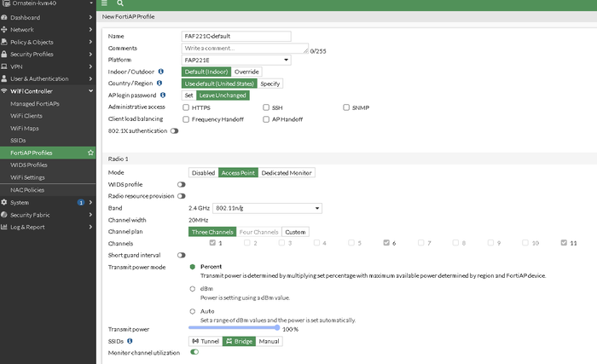Click Specify for Country / Region

click(270, 84)
